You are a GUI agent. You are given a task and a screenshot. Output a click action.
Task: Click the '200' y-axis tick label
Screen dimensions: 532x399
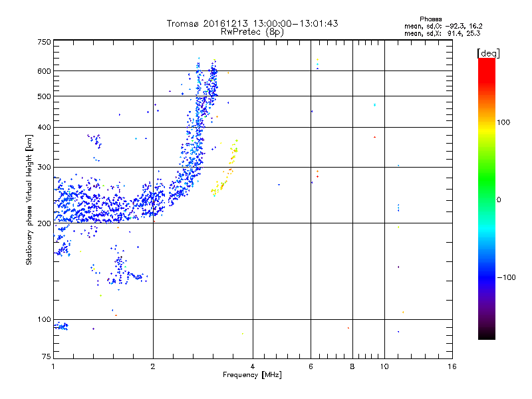[x=44, y=223]
